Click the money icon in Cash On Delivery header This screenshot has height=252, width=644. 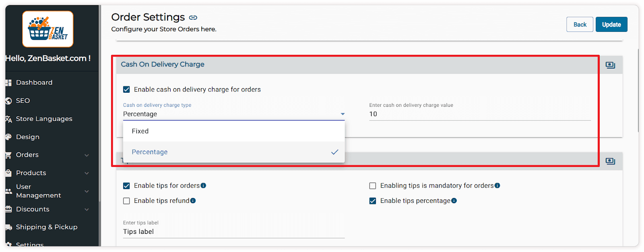pos(610,65)
